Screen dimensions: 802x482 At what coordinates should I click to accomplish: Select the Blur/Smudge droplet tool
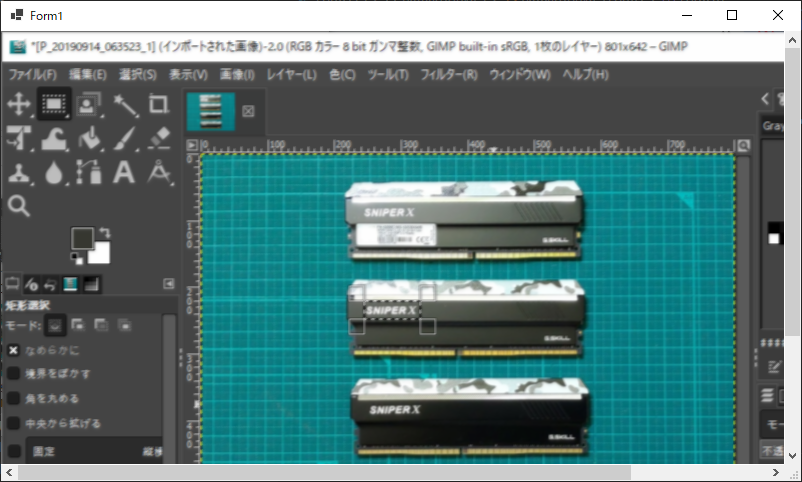pos(54,173)
